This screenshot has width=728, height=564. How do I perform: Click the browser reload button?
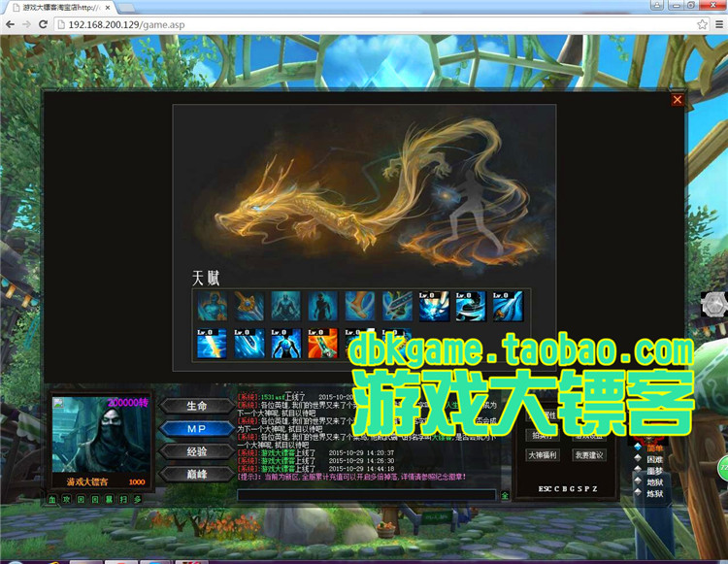[43, 24]
